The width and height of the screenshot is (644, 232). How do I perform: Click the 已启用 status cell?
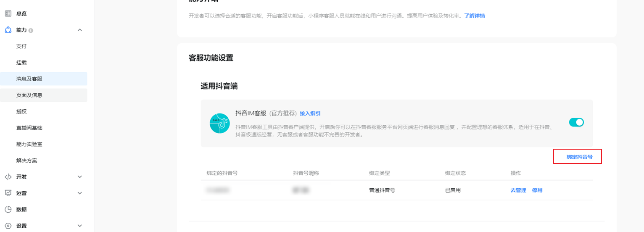coord(453,190)
